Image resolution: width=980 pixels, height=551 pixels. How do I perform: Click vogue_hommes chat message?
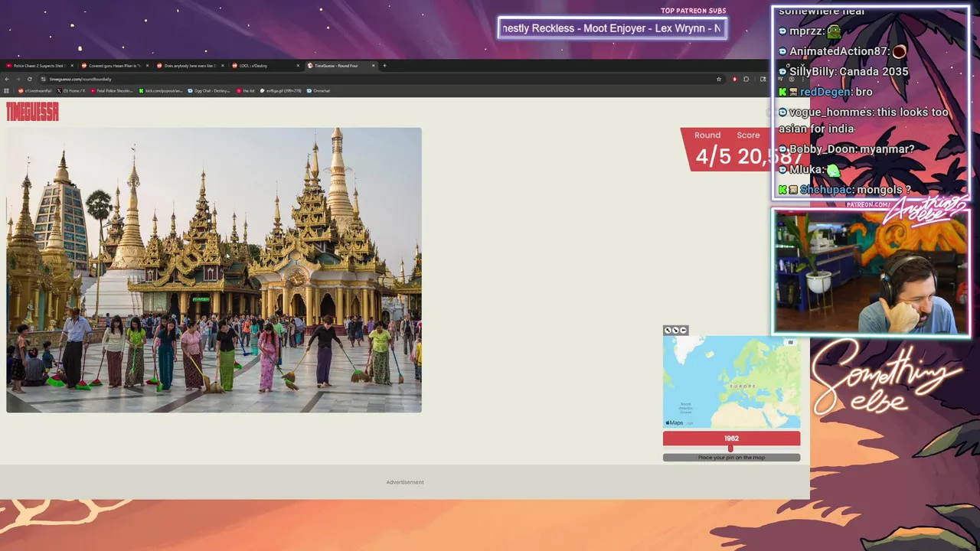coord(864,120)
